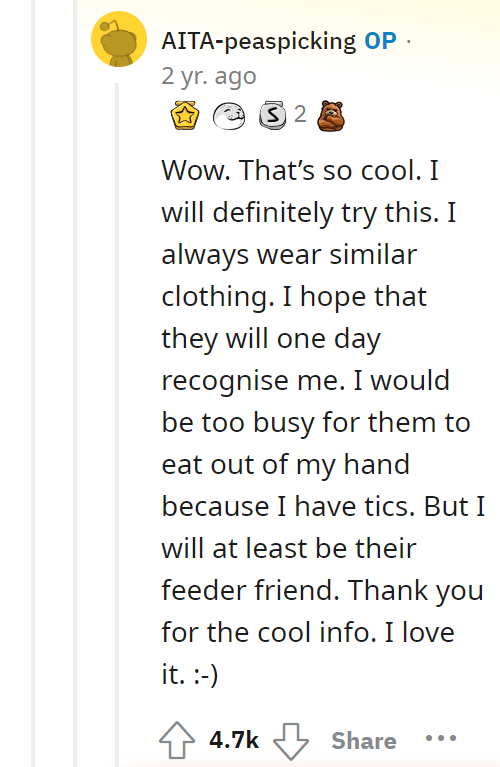
Task: Click the 4.7k vote score
Action: (x=234, y=740)
